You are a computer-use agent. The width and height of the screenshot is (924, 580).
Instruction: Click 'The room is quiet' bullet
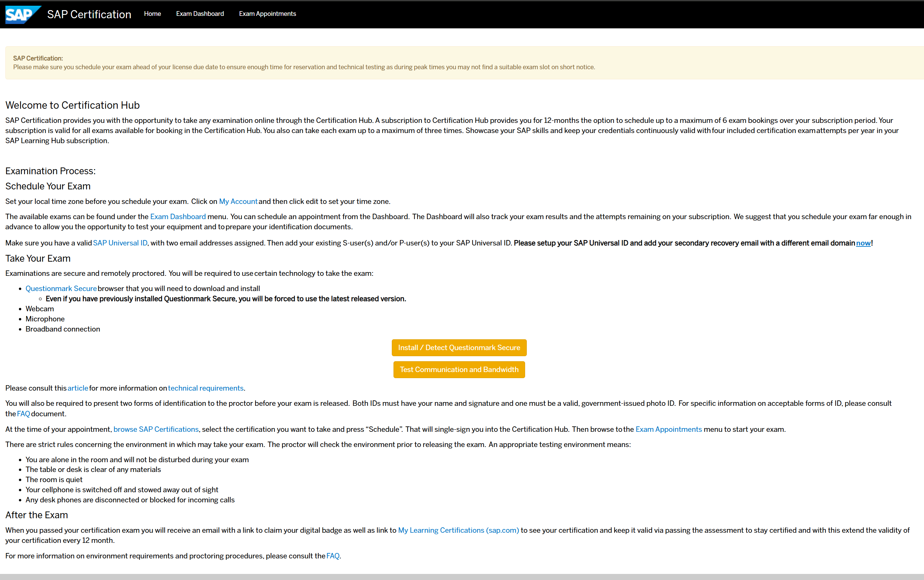coord(54,479)
